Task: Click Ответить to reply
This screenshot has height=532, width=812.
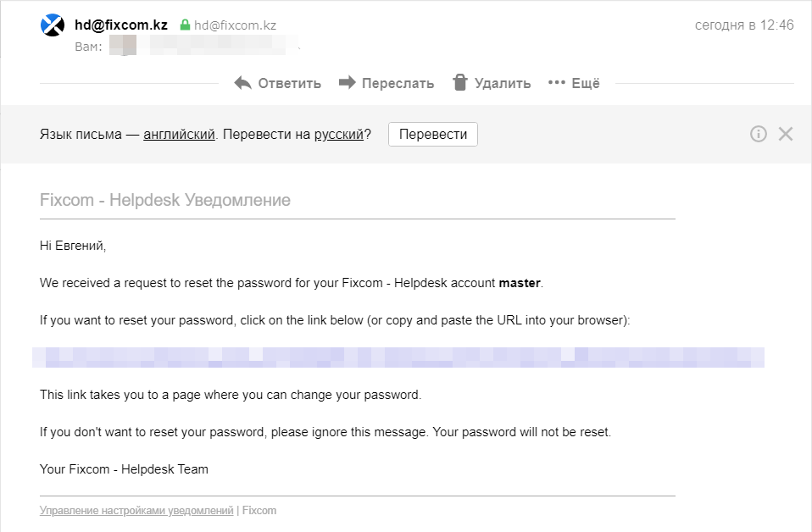Action: pyautogui.click(x=290, y=83)
